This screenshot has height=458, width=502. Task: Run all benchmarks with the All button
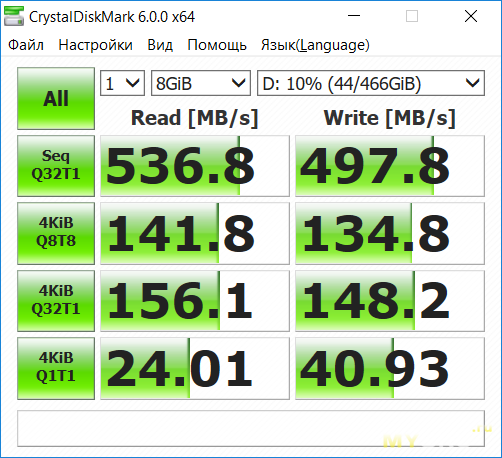tap(56, 98)
